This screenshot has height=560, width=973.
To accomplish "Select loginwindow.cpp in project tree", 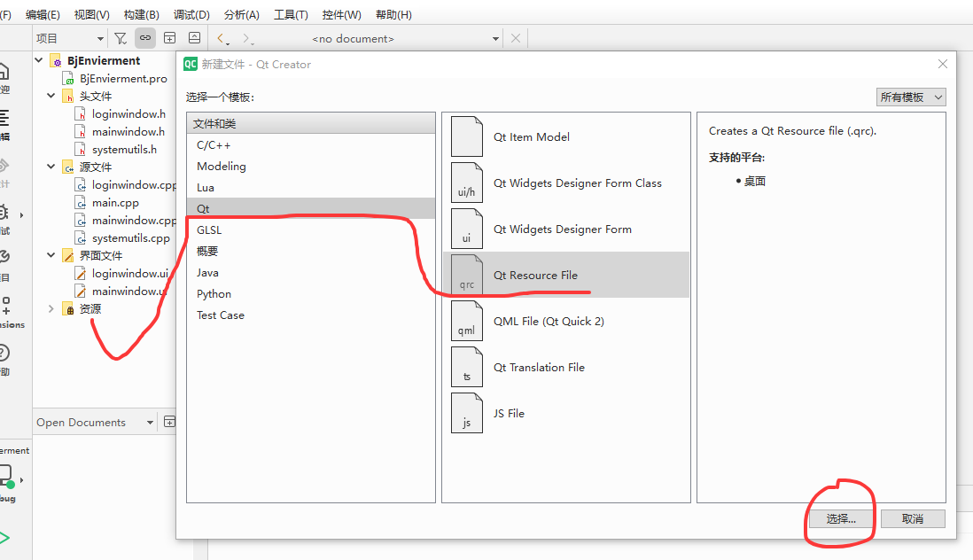I will tap(134, 184).
